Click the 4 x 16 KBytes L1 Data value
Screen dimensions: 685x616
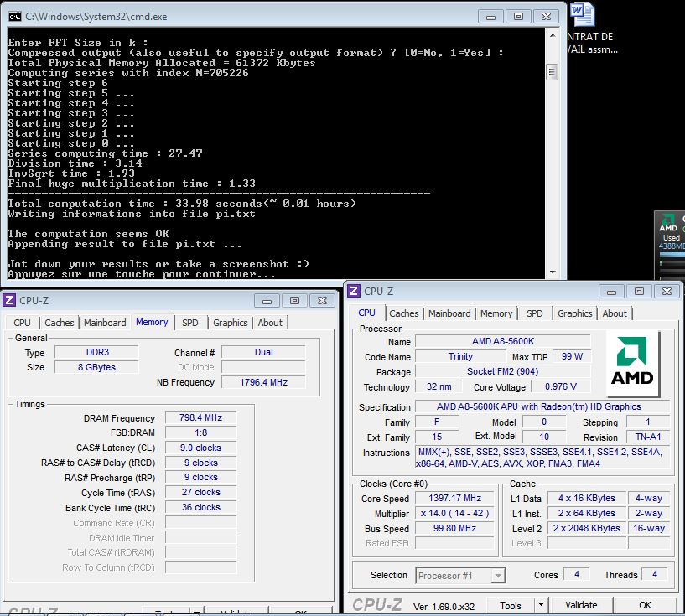(586, 498)
